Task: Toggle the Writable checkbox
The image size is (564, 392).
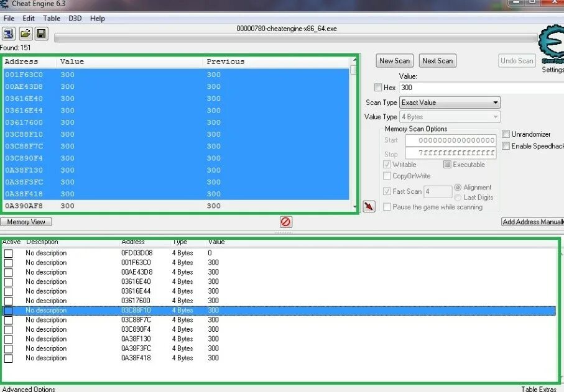Action: coord(387,165)
